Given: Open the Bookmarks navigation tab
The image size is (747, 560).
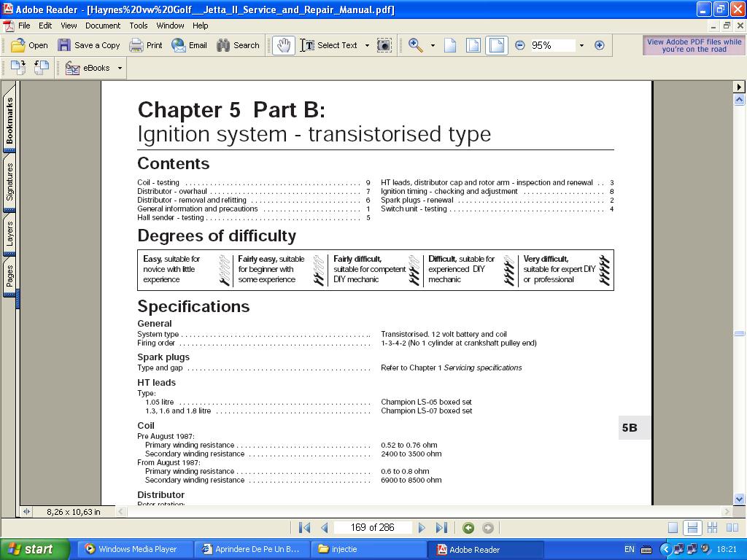Looking at the screenshot, I should [x=9, y=119].
